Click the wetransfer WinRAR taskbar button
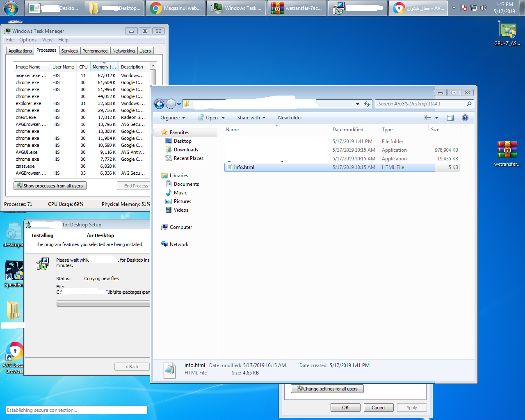This screenshot has height=420, width=525. pyautogui.click(x=297, y=8)
